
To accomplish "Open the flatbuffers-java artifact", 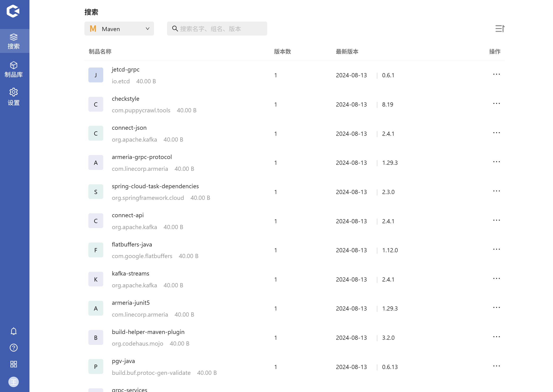I will 132,244.
